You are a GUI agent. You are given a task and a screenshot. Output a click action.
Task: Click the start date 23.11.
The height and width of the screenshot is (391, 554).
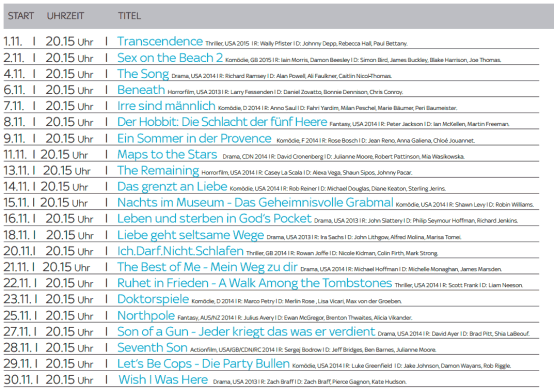tap(18, 299)
